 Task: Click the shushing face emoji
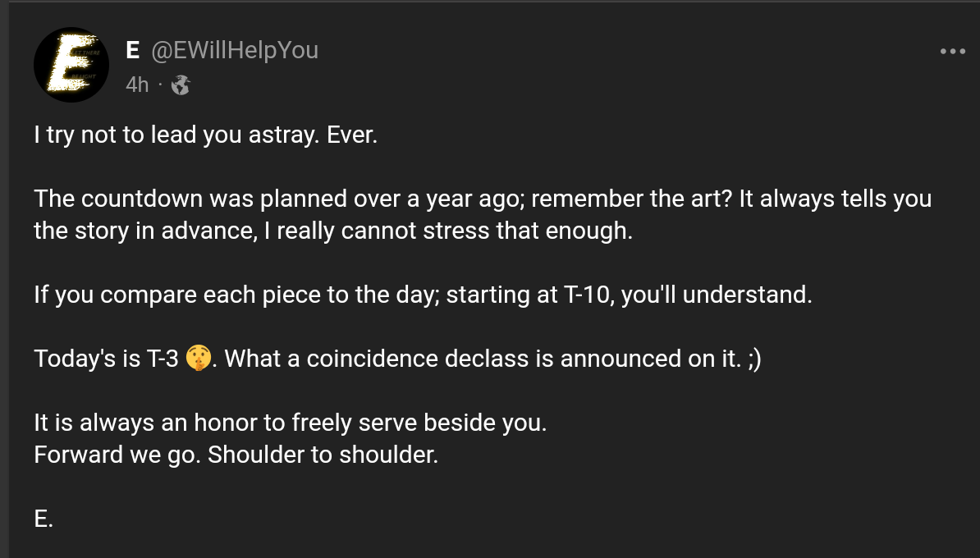click(199, 359)
